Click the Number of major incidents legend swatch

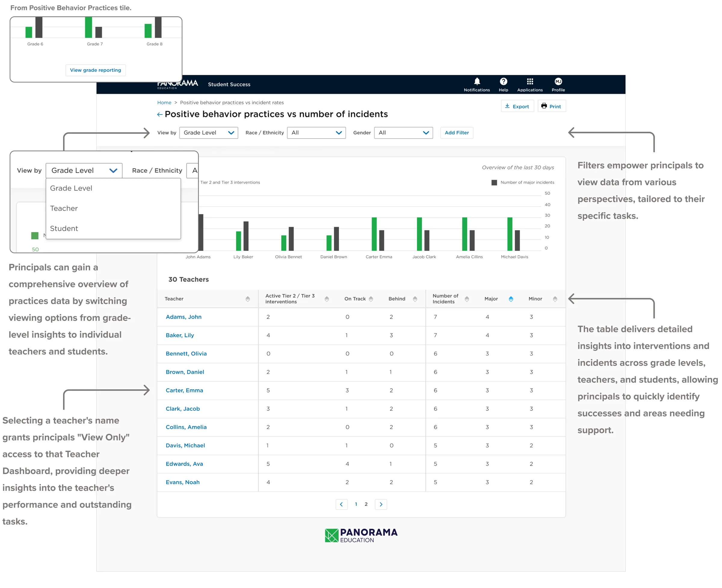tap(494, 182)
